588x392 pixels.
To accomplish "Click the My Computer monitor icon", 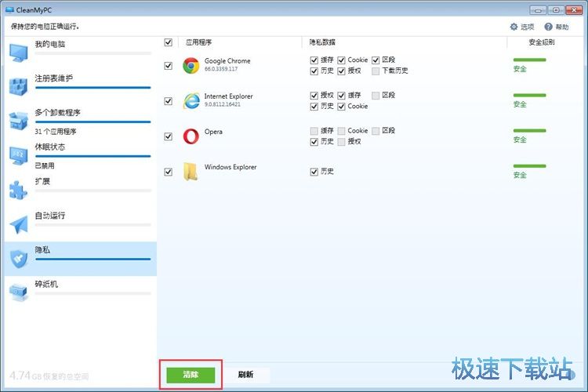I will click(x=19, y=53).
